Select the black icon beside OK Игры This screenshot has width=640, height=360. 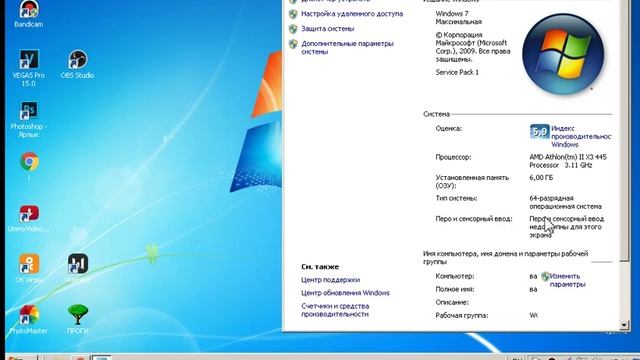coord(78,268)
